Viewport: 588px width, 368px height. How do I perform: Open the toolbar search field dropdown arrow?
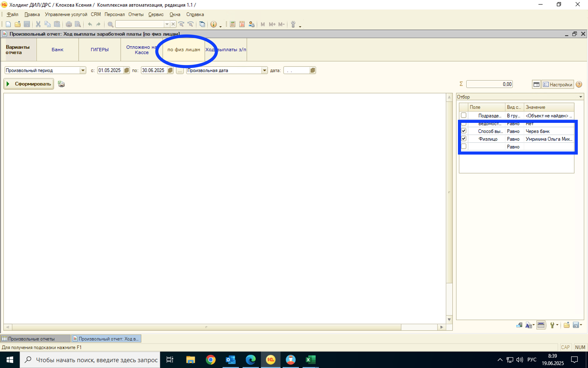click(x=167, y=24)
